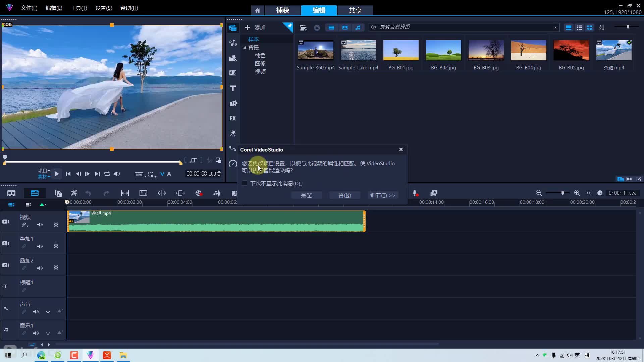644x362 pixels.
Task: Open the 编辑(E) menu
Action: [54, 8]
